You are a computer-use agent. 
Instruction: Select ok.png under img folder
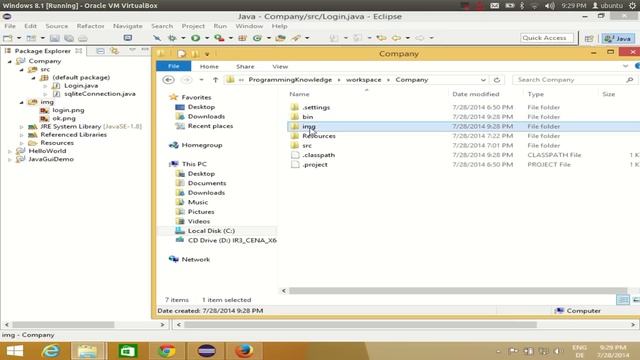pyautogui.click(x=64, y=118)
